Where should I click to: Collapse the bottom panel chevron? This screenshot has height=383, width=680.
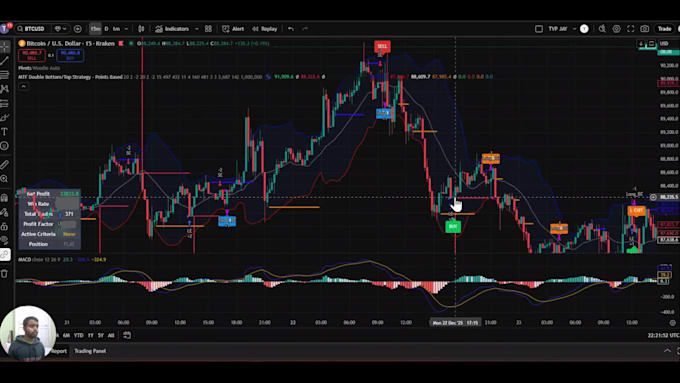[x=667, y=350]
